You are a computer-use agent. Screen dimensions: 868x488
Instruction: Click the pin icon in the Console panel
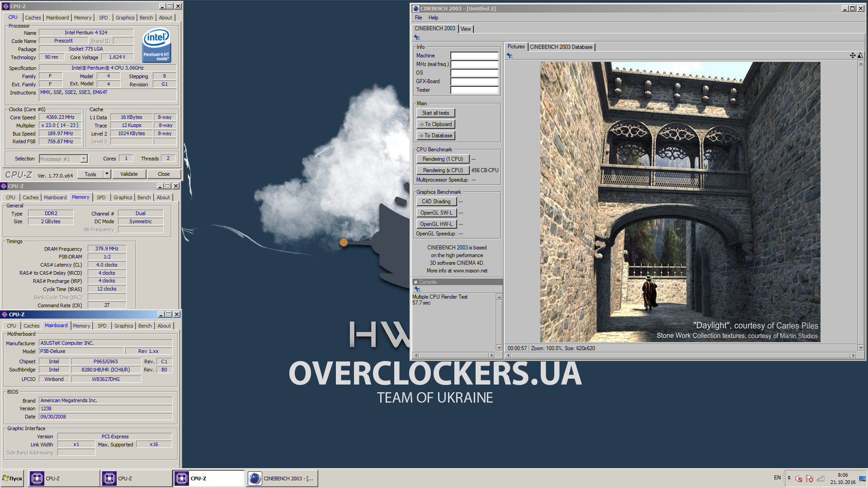(x=417, y=289)
